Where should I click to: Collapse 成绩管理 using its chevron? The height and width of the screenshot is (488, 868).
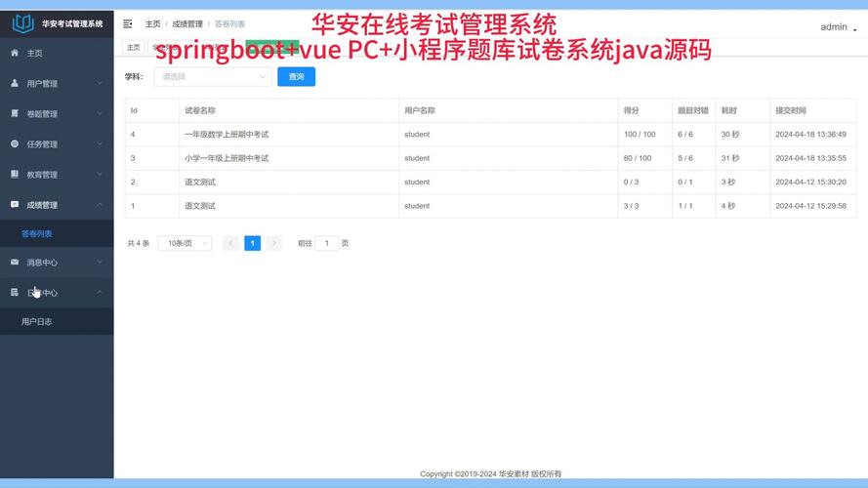(x=100, y=205)
